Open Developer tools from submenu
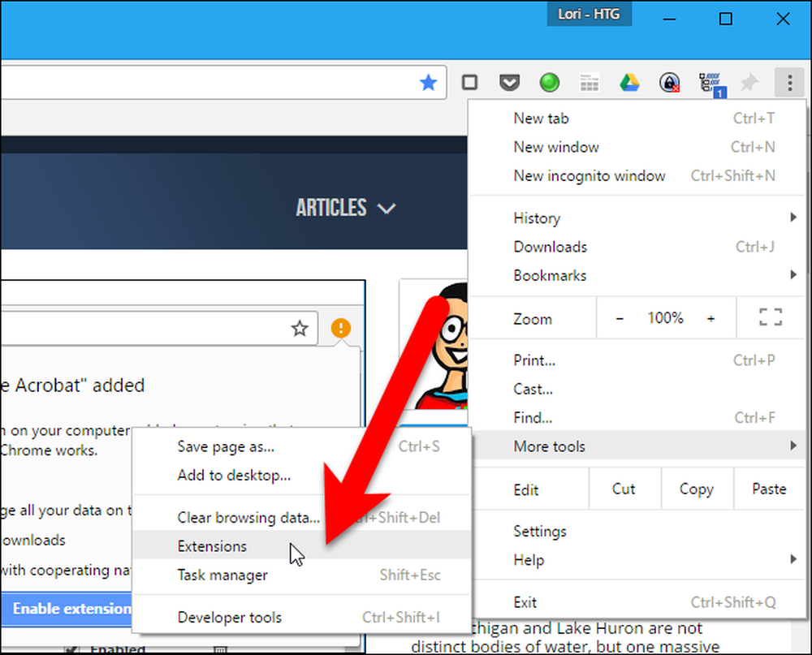The width and height of the screenshot is (812, 655). pyautogui.click(x=302, y=617)
